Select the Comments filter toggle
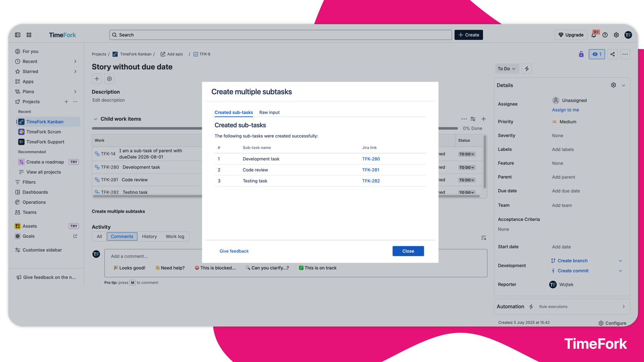644x362 pixels. [x=122, y=236]
